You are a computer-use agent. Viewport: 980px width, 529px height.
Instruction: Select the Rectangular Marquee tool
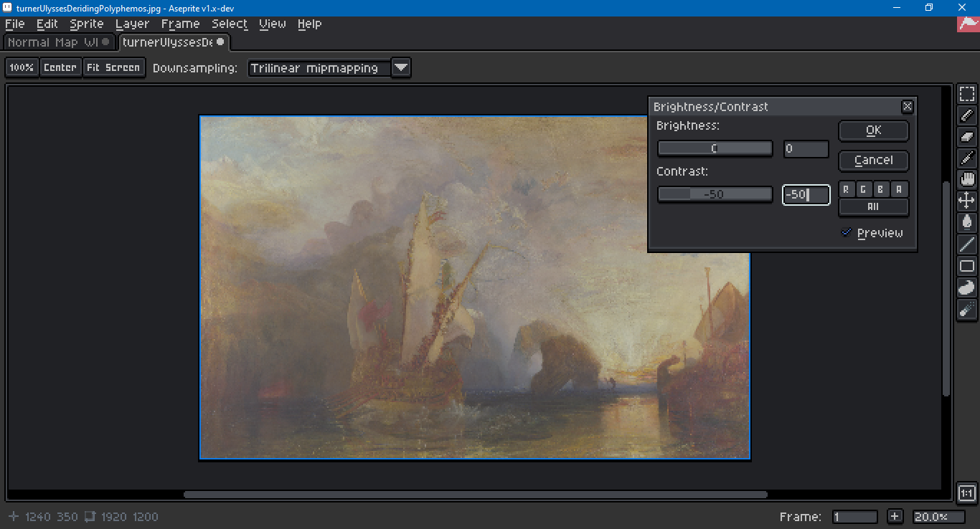(x=967, y=95)
